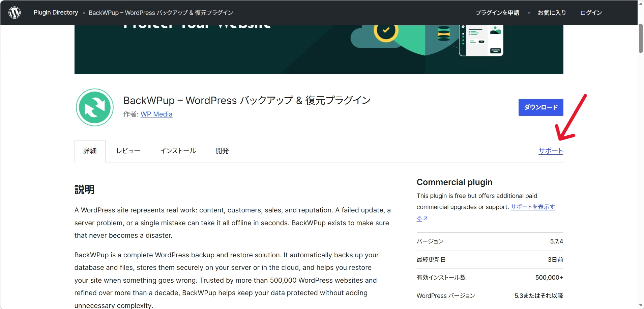This screenshot has height=309, width=644.
Task: Click the 説明 heading
Action: (x=84, y=189)
